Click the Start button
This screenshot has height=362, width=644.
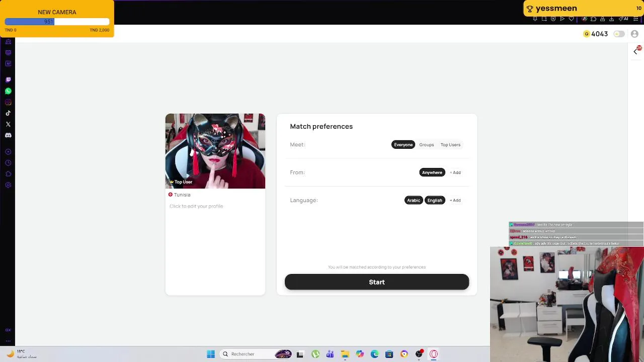[x=377, y=282]
